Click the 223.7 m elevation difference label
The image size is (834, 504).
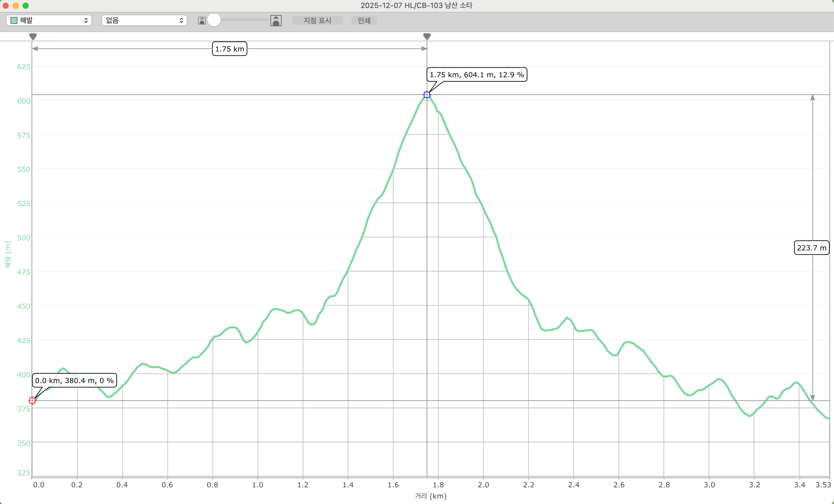(811, 248)
